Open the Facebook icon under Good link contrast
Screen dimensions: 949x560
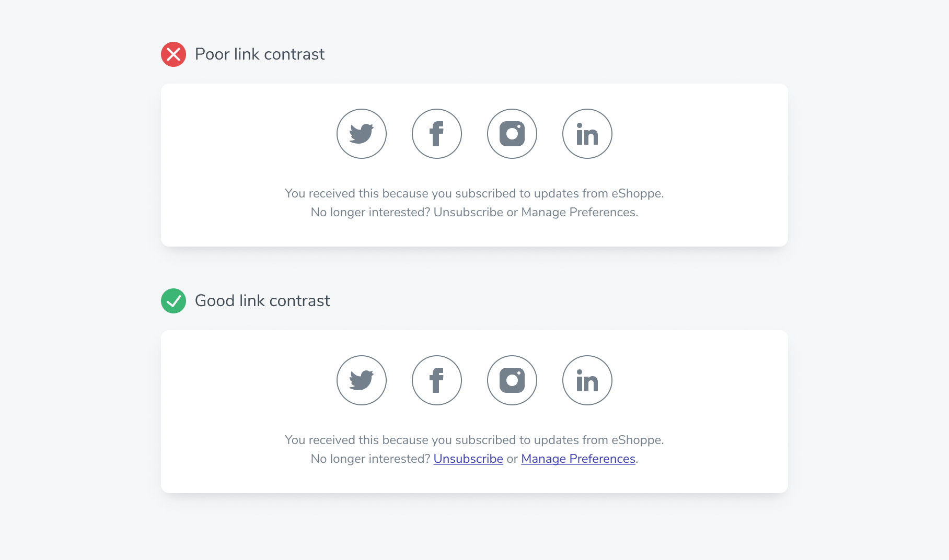pos(436,380)
